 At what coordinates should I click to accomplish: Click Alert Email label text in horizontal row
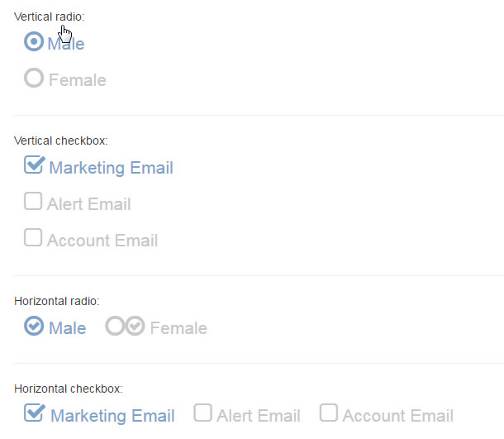[x=259, y=416]
